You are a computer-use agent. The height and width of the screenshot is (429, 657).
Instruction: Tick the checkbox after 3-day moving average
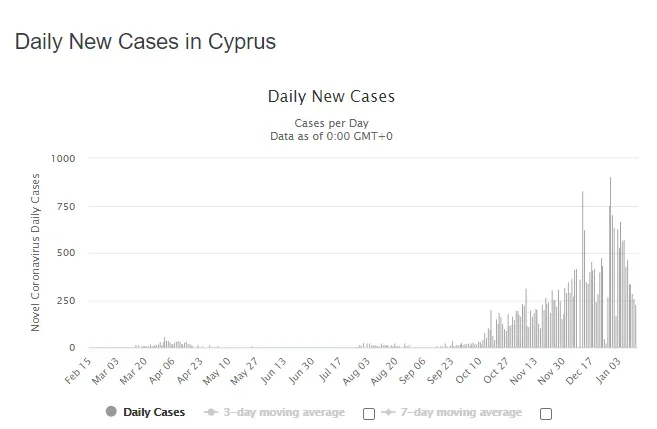coord(369,414)
